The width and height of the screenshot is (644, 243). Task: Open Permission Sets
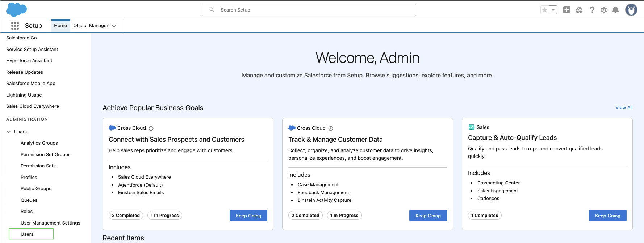38,166
